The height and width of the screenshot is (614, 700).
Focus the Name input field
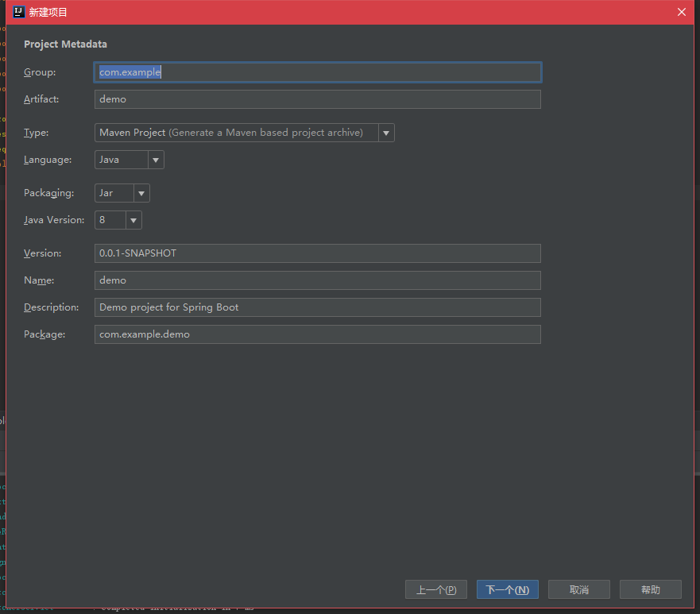317,280
